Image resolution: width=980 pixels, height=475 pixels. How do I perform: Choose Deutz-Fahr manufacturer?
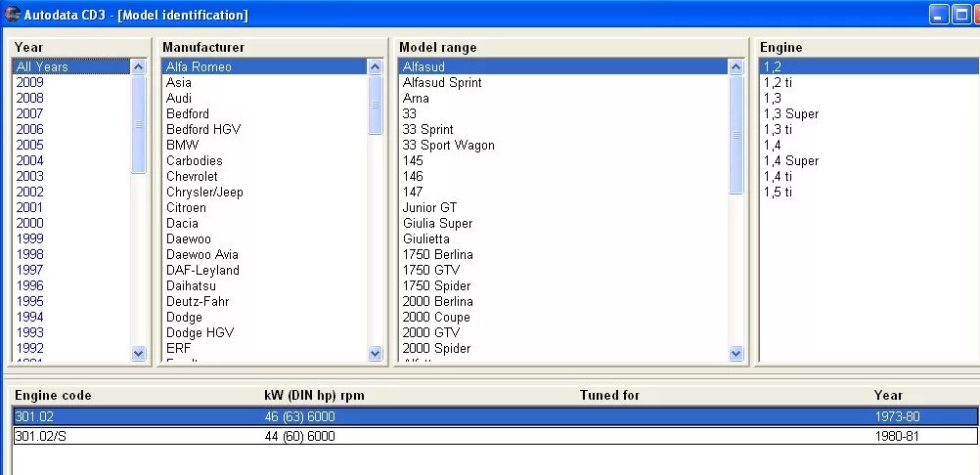198,301
